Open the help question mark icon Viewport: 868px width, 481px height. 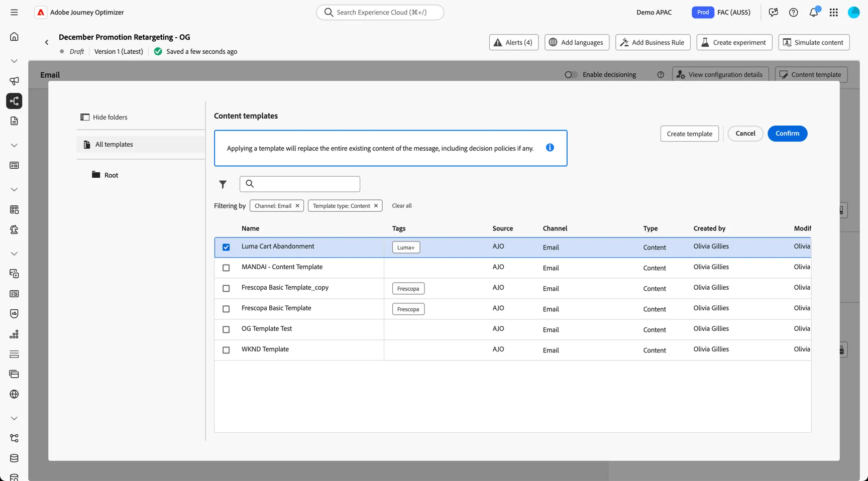pyautogui.click(x=793, y=12)
